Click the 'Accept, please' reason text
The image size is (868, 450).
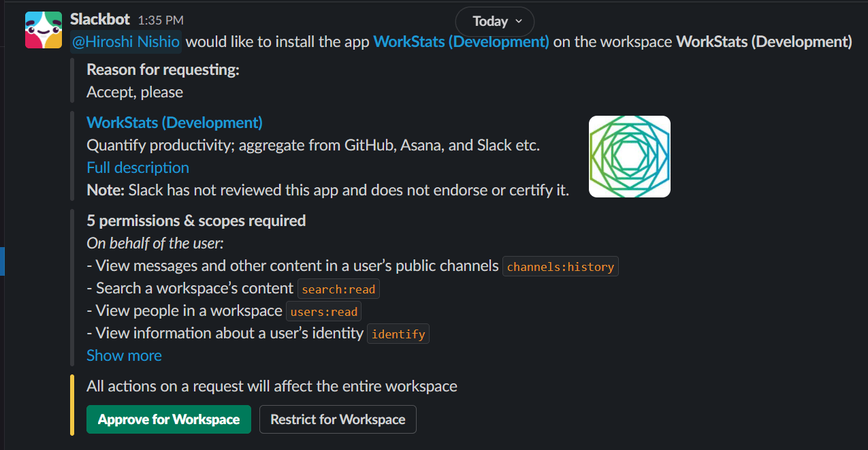135,92
